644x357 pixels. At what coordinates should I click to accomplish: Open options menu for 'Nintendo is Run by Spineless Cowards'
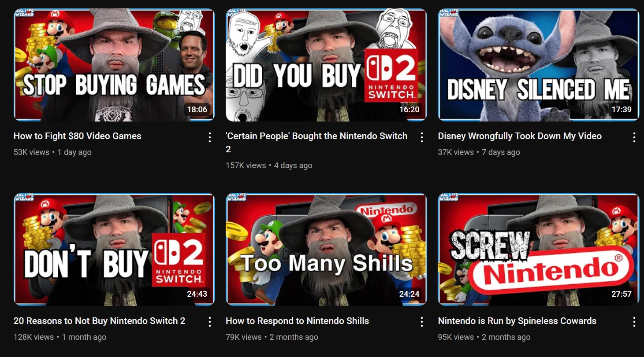pos(634,322)
